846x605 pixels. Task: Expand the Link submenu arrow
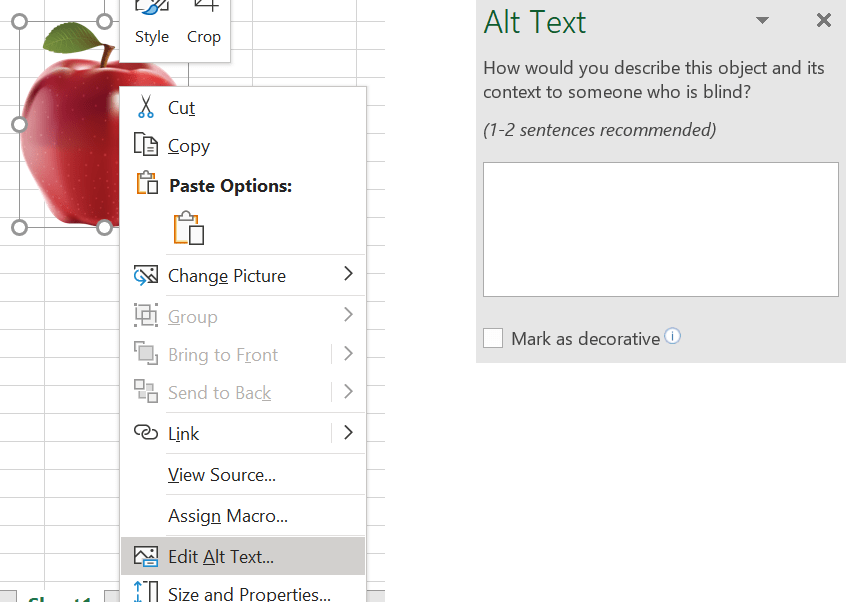coord(348,433)
